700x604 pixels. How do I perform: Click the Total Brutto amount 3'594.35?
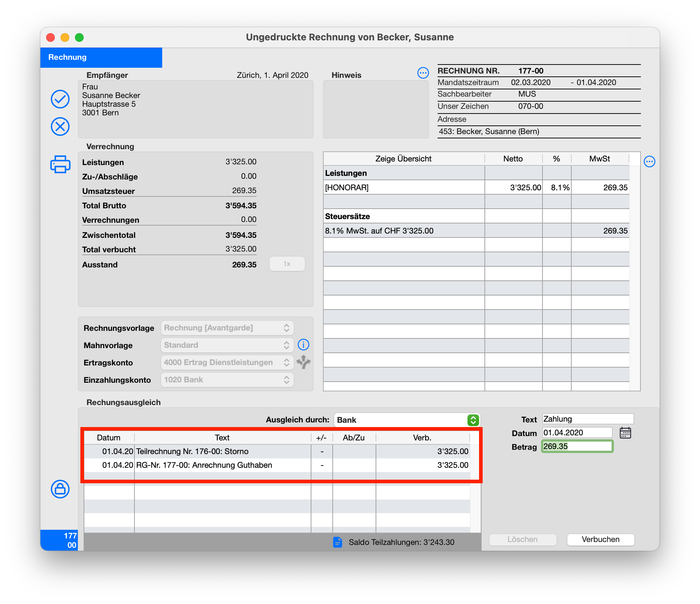click(241, 206)
